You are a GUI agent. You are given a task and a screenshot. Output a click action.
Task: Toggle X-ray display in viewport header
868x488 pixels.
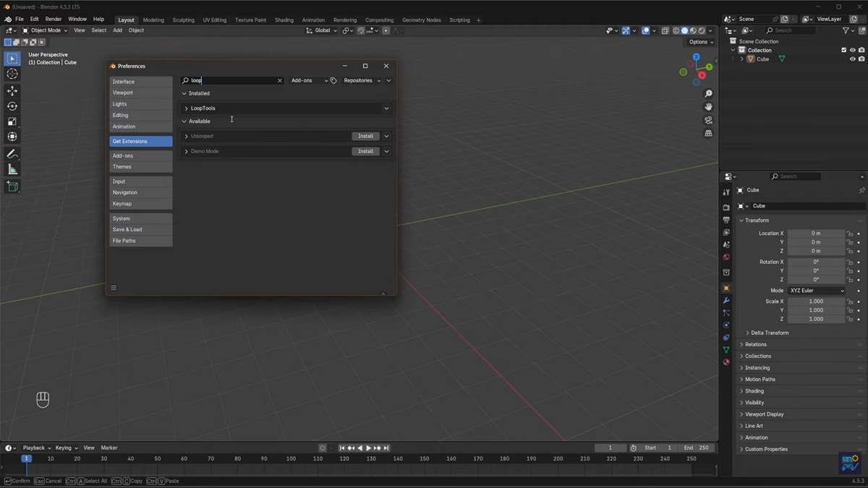click(665, 31)
